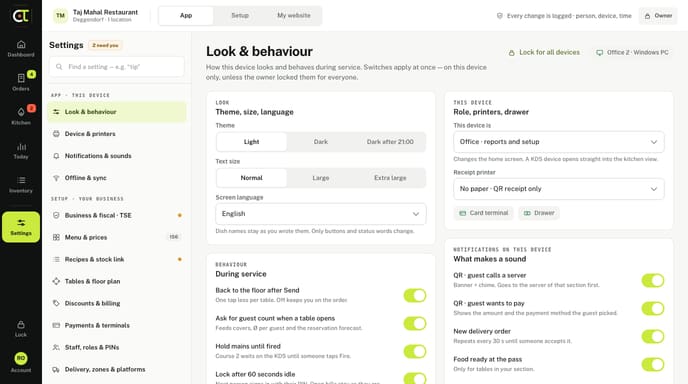Toggle Lock after 60 seconds idle

(415, 378)
